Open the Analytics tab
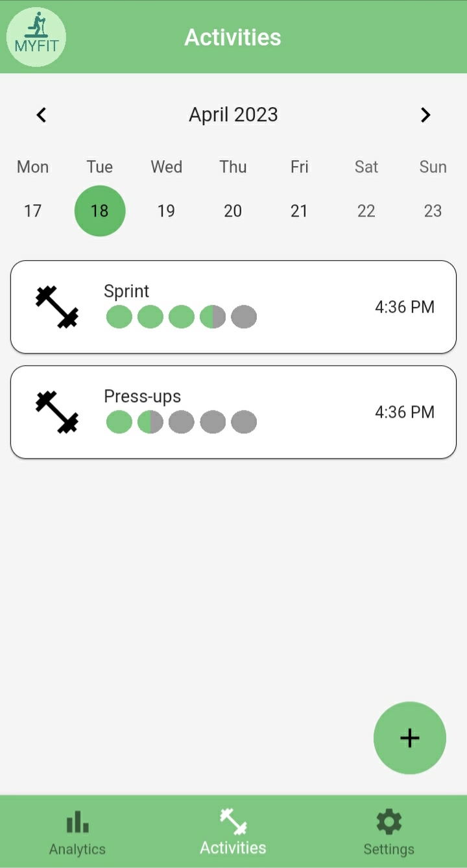Screen dimensions: 467x868 point(77,833)
